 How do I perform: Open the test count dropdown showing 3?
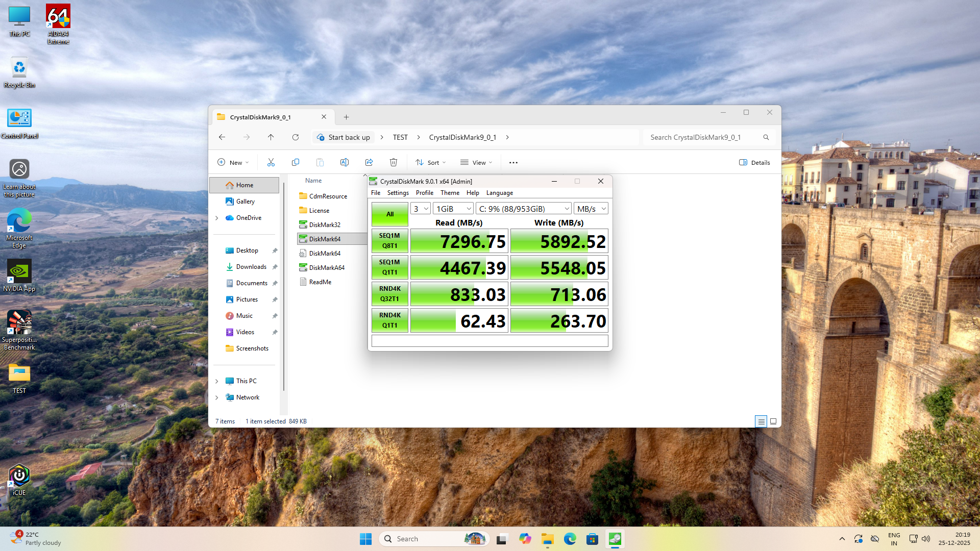(421, 209)
